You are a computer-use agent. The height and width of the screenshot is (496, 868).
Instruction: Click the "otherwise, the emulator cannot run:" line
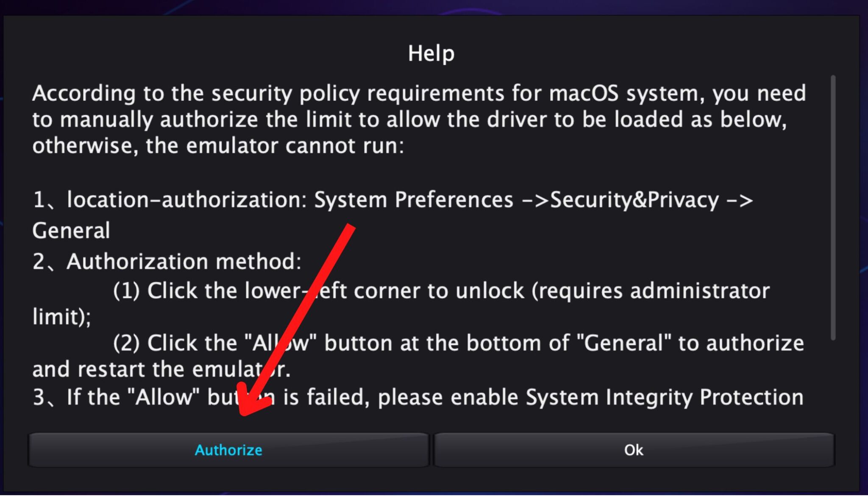218,146
